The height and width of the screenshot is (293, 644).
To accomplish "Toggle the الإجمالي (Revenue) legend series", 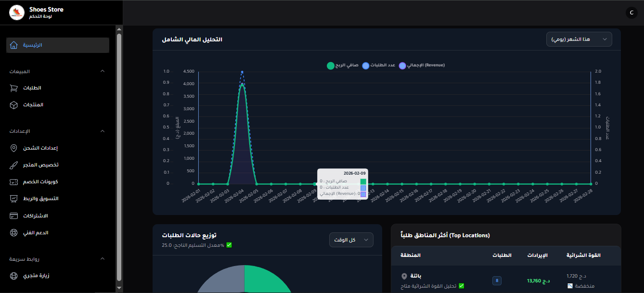I will click(x=422, y=65).
